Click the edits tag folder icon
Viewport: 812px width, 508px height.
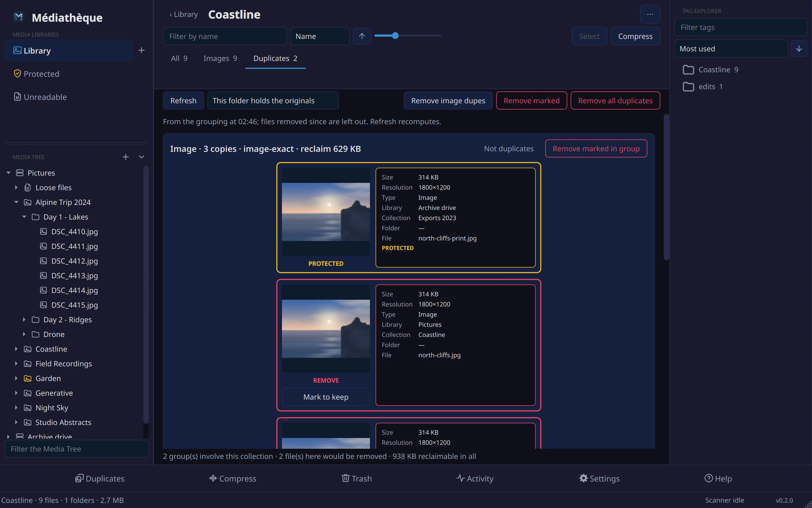coord(688,87)
